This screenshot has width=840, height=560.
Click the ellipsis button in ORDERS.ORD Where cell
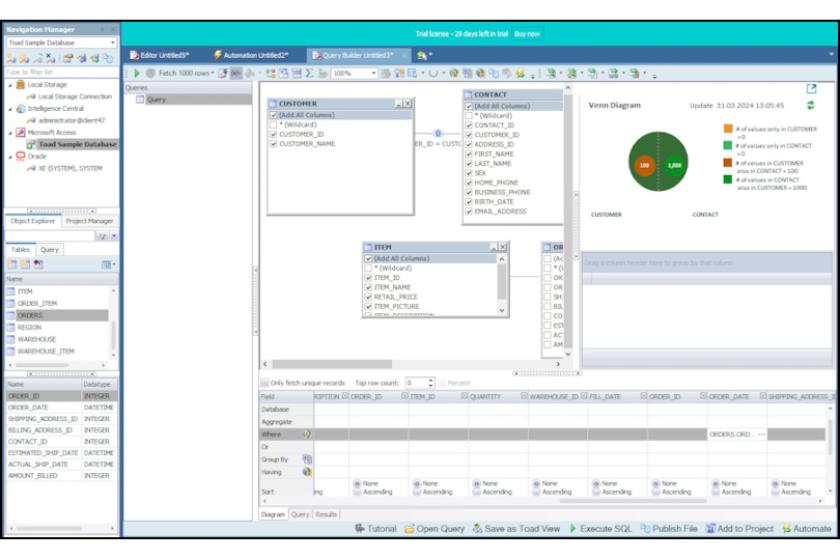click(x=762, y=435)
